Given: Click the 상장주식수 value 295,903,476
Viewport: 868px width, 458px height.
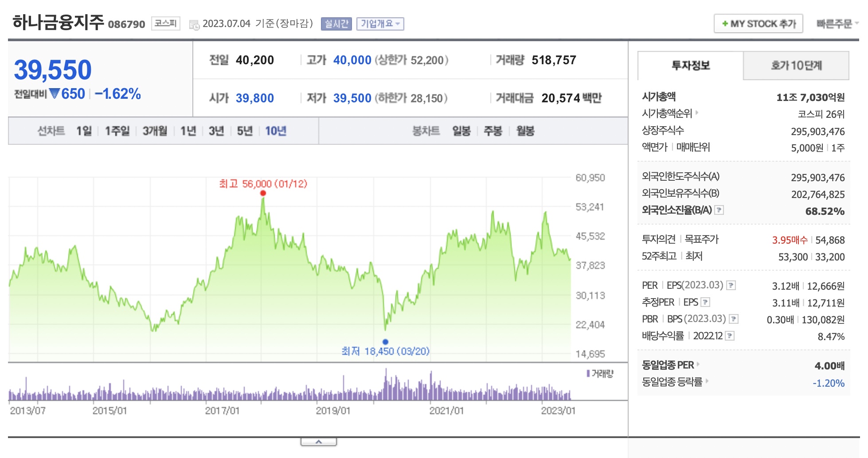Looking at the screenshot, I should [x=818, y=132].
